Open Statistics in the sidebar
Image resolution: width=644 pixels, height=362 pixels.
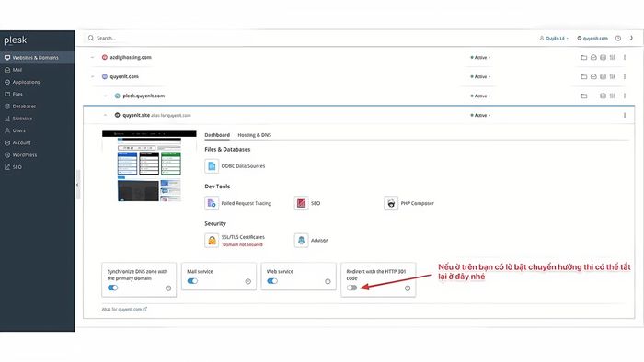coord(38,119)
